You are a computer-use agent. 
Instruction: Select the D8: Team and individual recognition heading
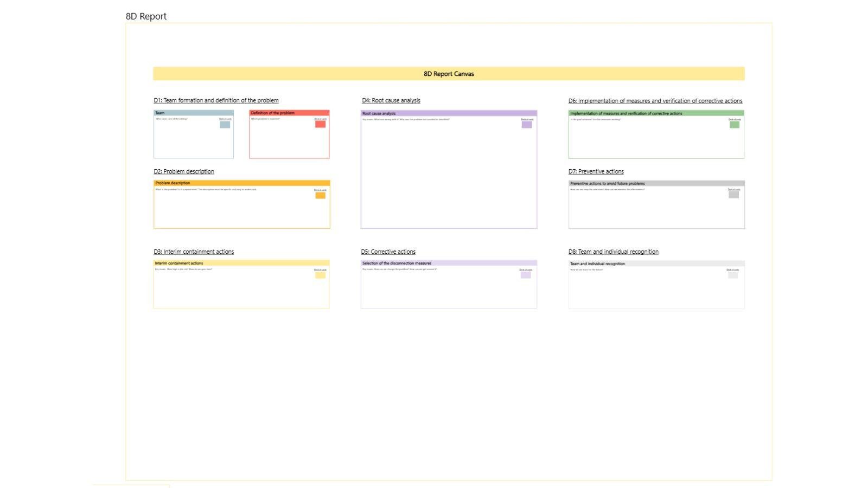tap(613, 252)
